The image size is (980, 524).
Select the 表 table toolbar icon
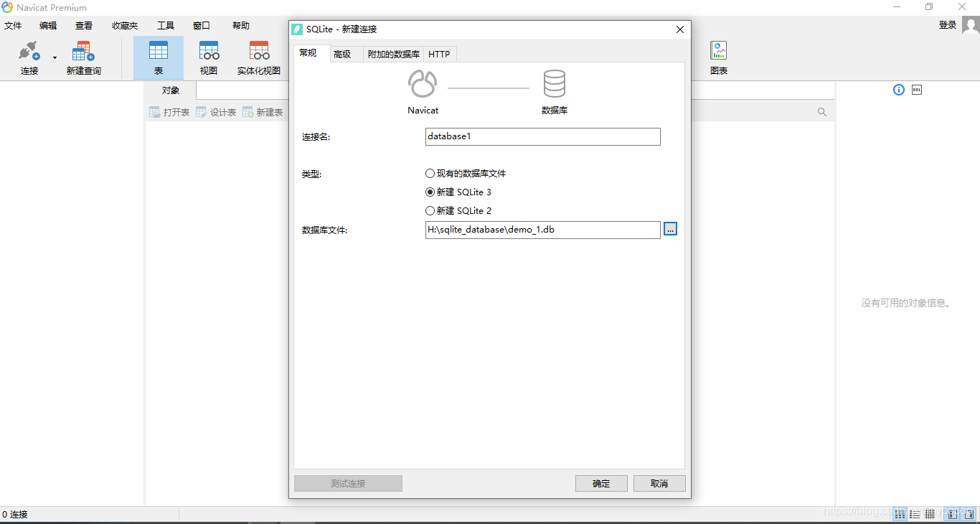tap(159, 51)
